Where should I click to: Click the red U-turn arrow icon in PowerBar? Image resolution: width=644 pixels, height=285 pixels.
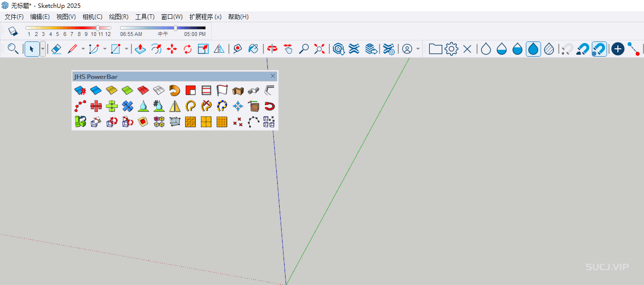(x=269, y=106)
